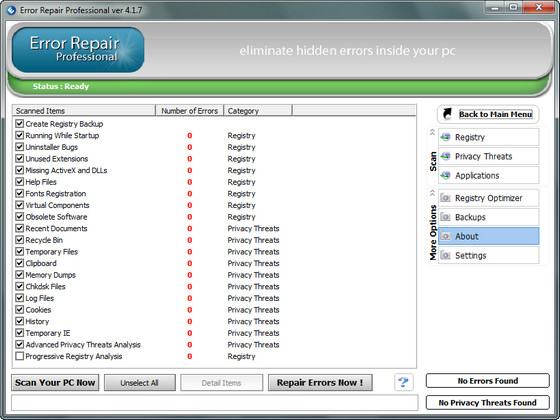Click error count for Cookies row
This screenshot has width=560, height=420.
pyautogui.click(x=190, y=310)
